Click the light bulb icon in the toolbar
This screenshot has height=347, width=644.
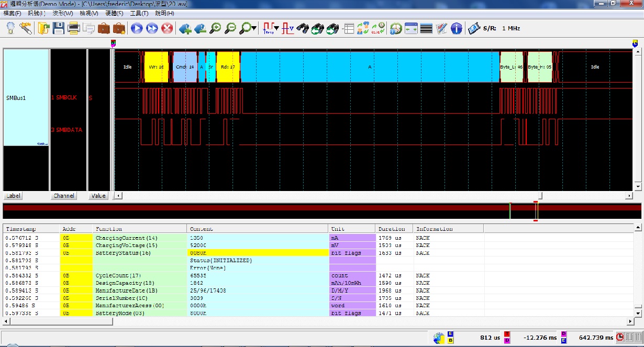10,28
